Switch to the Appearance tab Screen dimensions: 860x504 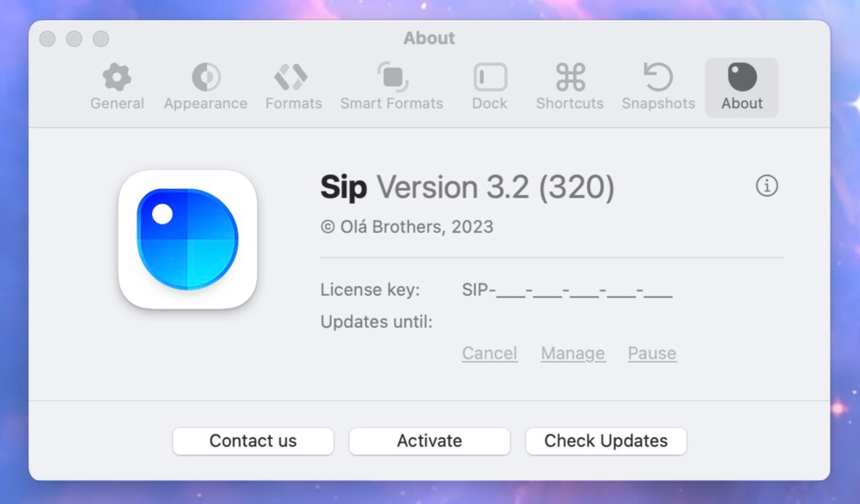(205, 87)
